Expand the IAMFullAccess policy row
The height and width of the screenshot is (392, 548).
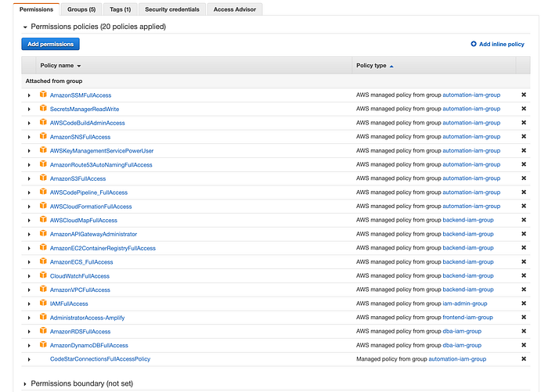[29, 304]
